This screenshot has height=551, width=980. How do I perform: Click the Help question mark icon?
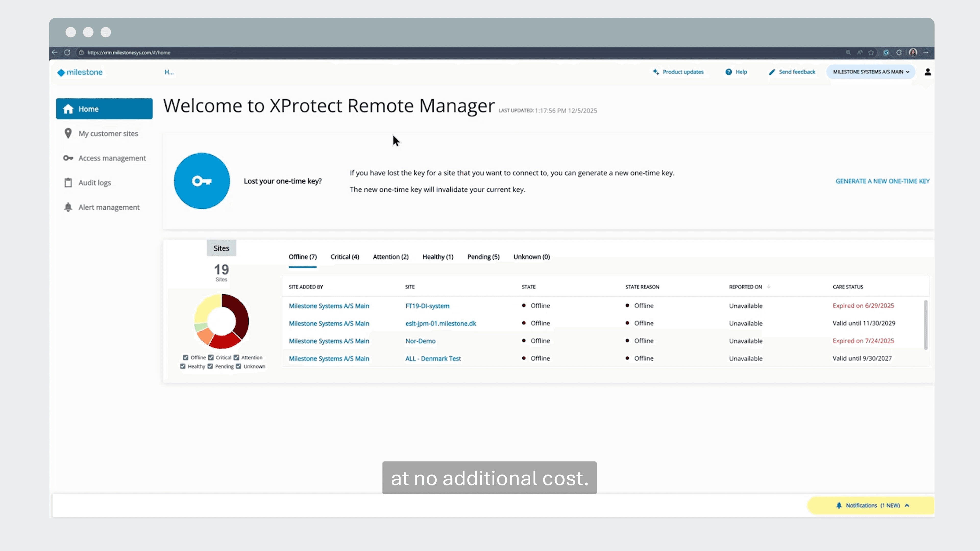point(728,72)
